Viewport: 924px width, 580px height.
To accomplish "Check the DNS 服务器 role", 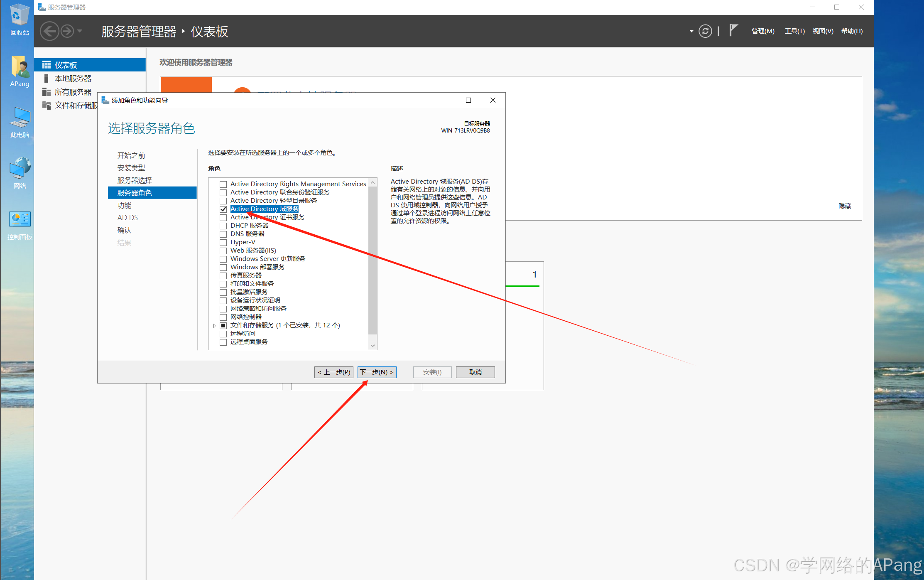I will point(223,234).
